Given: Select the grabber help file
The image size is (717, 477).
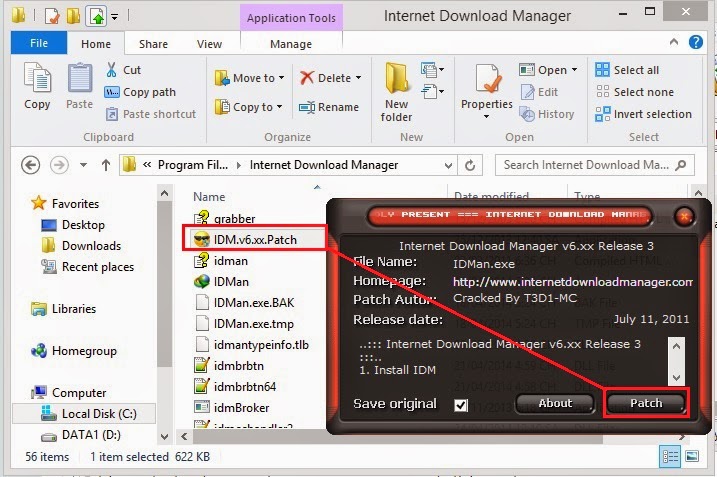Looking at the screenshot, I should 224,219.
